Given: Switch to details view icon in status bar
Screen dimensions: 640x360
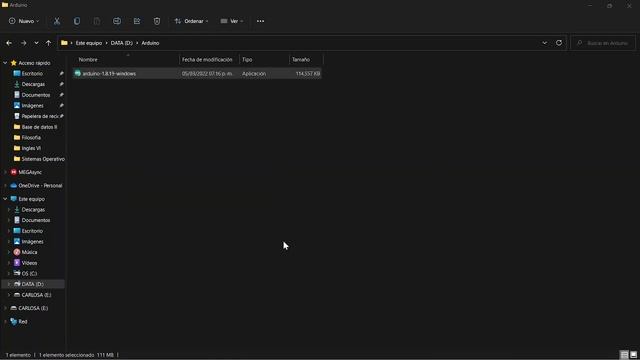Looking at the screenshot, I should pos(624,355).
